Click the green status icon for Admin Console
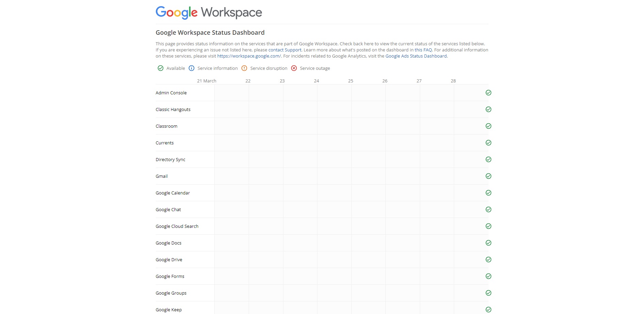The image size is (644, 314). point(488,93)
